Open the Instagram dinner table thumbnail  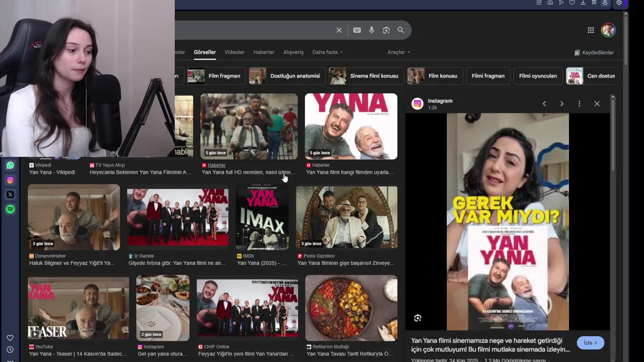click(163, 308)
